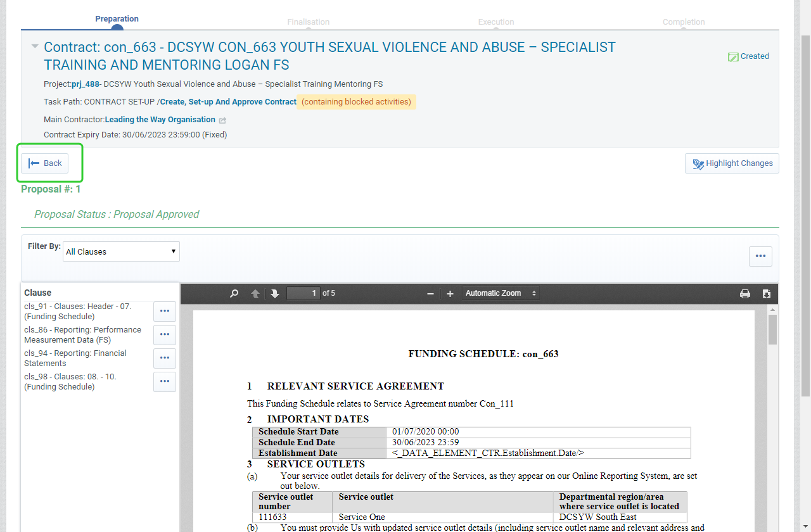Go to next PDF page arrow

274,293
